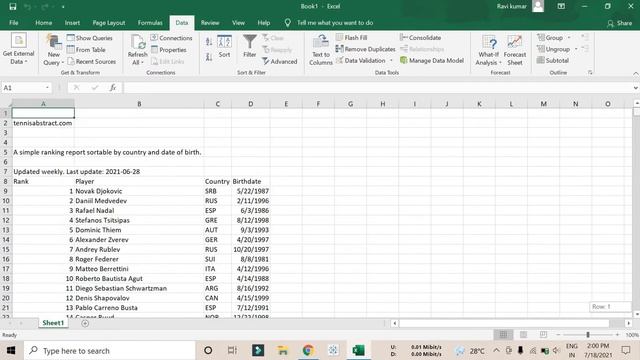
Task: Expand the Data Validation dropdown arrow
Action: pos(391,60)
